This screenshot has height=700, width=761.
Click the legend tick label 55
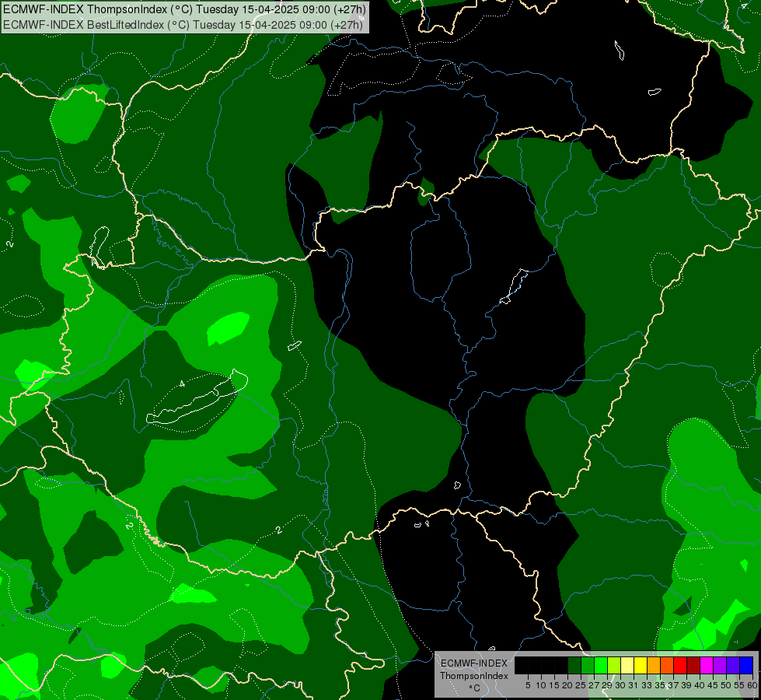coord(739,685)
